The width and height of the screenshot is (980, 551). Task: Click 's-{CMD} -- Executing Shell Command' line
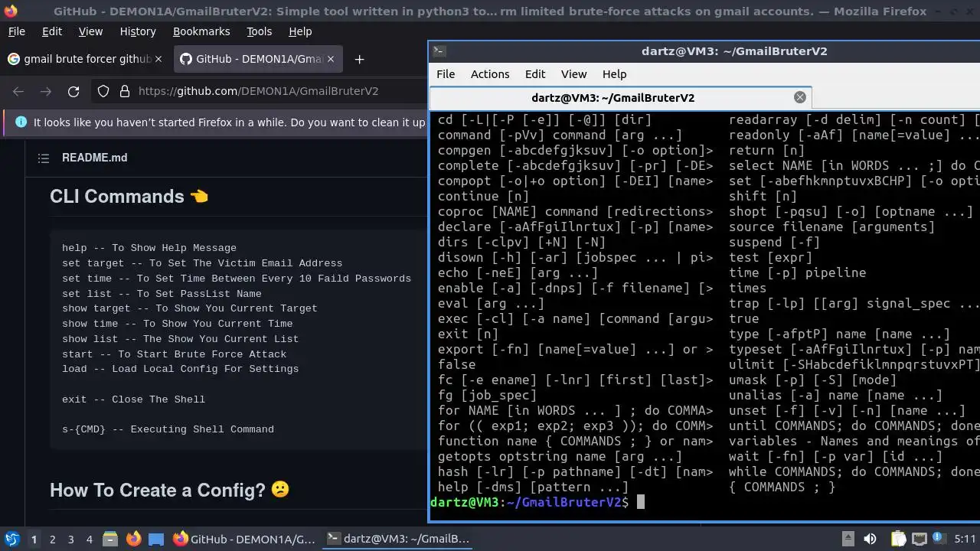coord(168,429)
